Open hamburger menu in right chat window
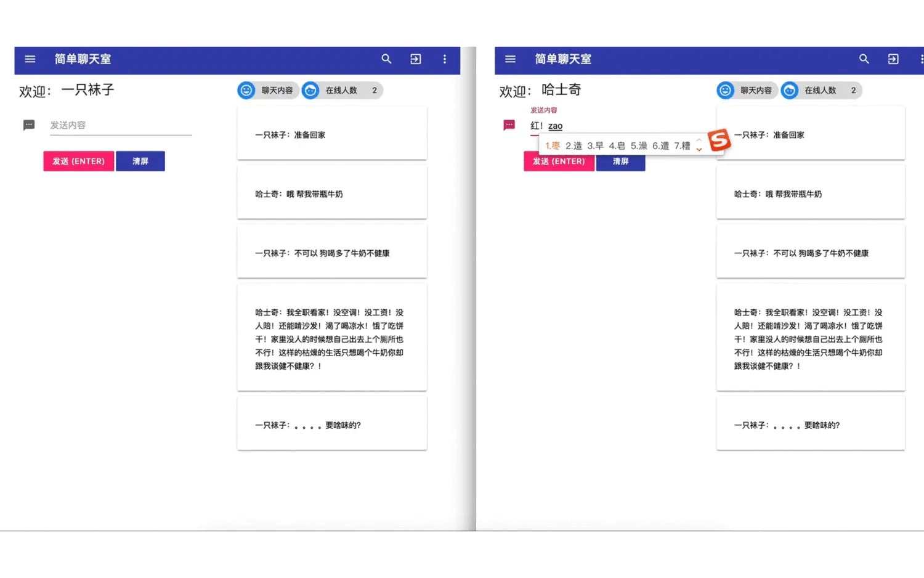Screen dimensions: 924x578 [x=510, y=59]
